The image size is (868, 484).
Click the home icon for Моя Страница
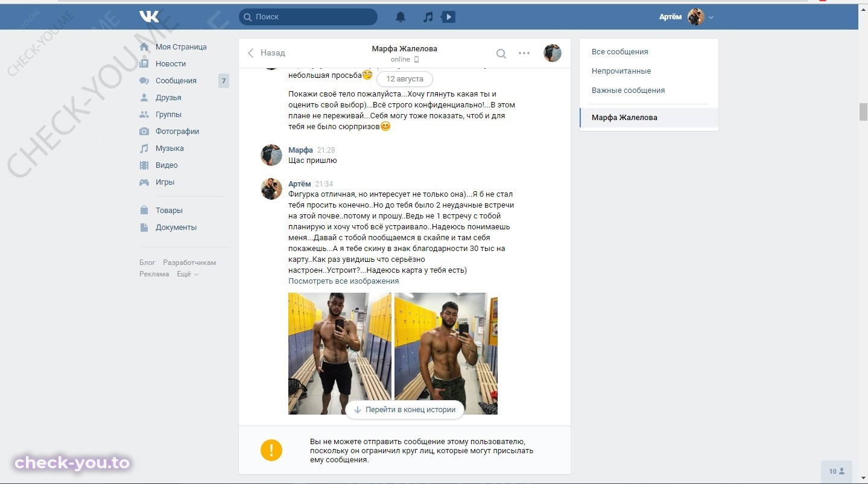click(144, 47)
